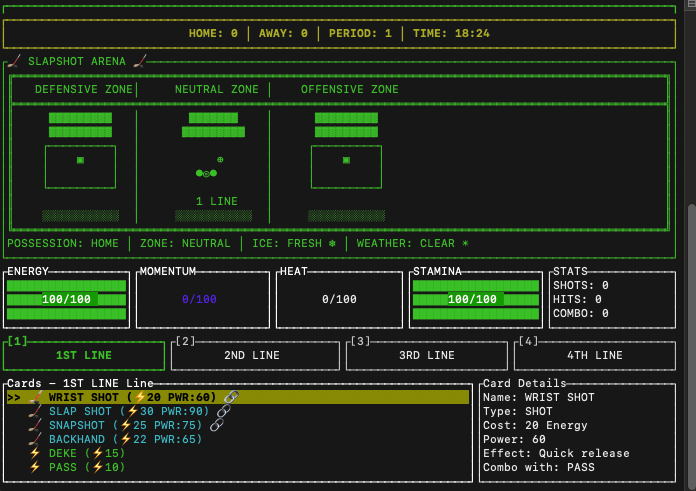Click the goal marker in defensive zone
This screenshot has height=491, width=696.
coord(80,160)
